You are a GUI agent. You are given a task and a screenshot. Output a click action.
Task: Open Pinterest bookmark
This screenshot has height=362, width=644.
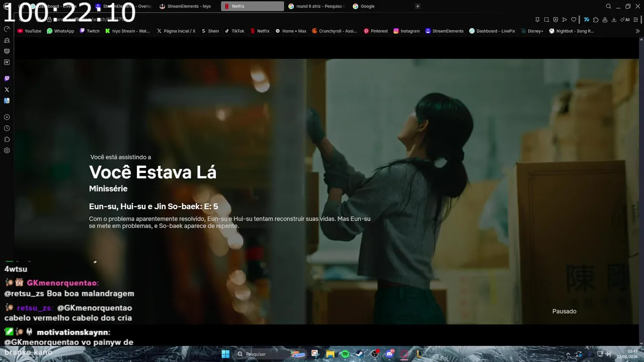(376, 31)
